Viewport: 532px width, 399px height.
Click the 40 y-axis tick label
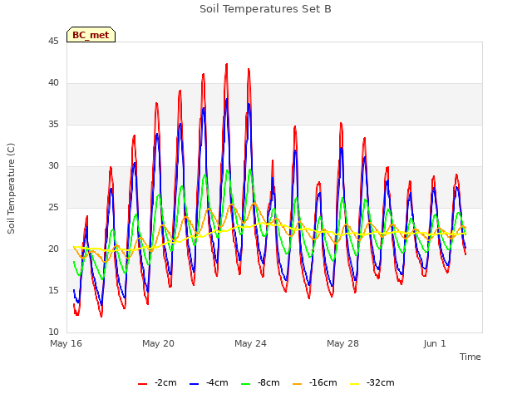pyautogui.click(x=53, y=83)
